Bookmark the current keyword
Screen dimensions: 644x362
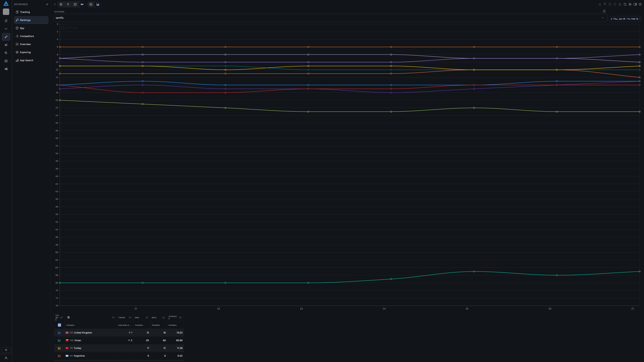pos(604,11)
